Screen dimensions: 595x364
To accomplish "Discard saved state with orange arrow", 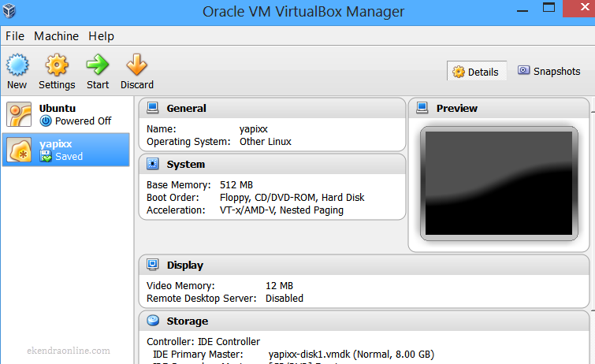I will pos(136,65).
